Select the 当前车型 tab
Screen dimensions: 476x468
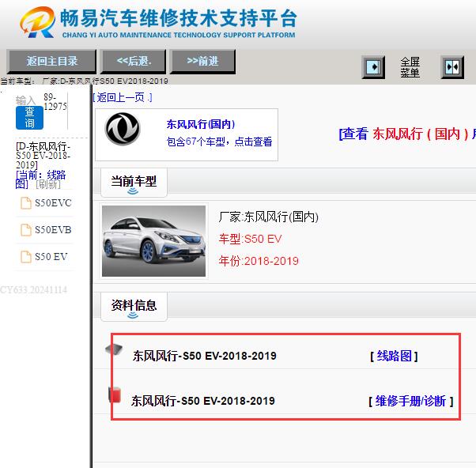point(134,182)
